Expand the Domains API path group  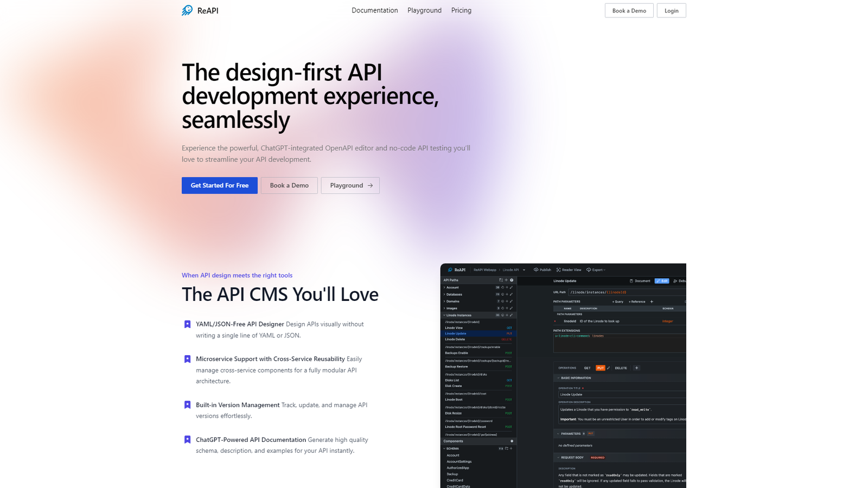pyautogui.click(x=444, y=301)
